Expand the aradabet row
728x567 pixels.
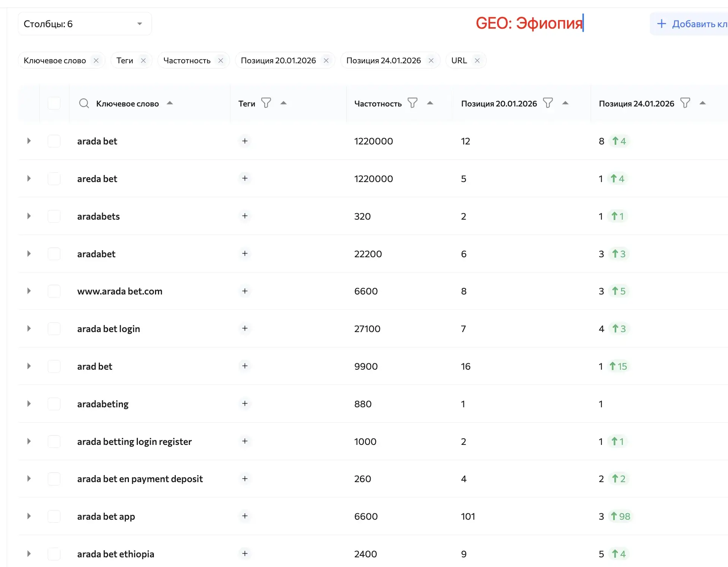click(x=29, y=254)
